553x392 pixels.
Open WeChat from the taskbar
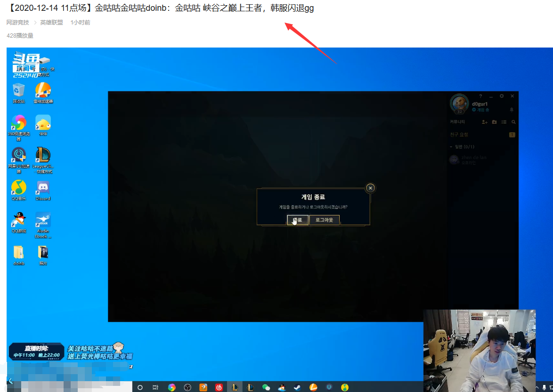click(266, 387)
